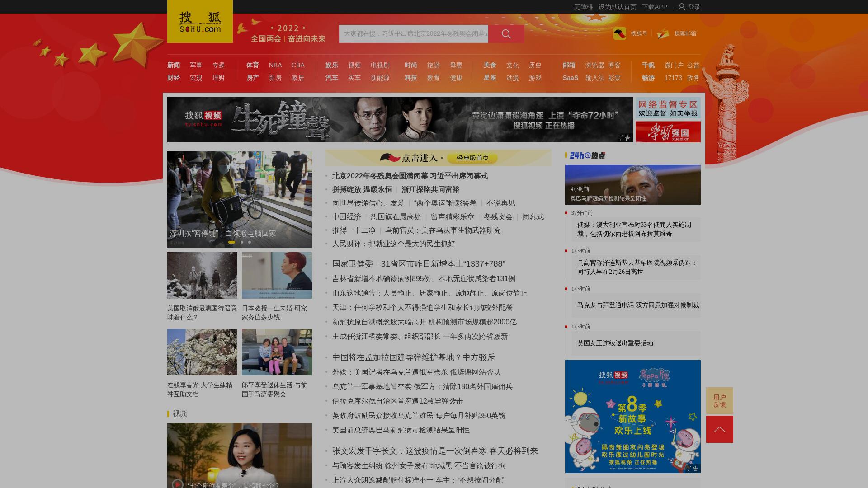Image resolution: width=868 pixels, height=488 pixels.
Task: Open the 体育 channel
Action: point(253,65)
